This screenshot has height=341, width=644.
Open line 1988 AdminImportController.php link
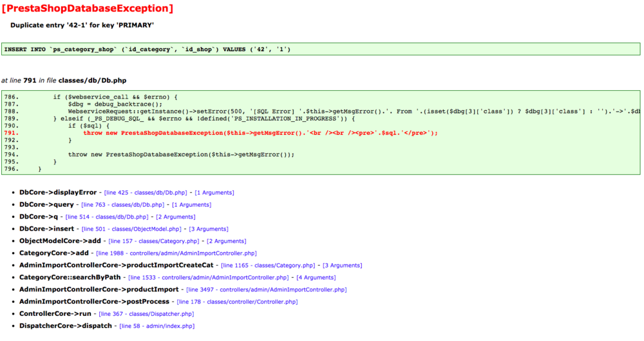(176, 253)
